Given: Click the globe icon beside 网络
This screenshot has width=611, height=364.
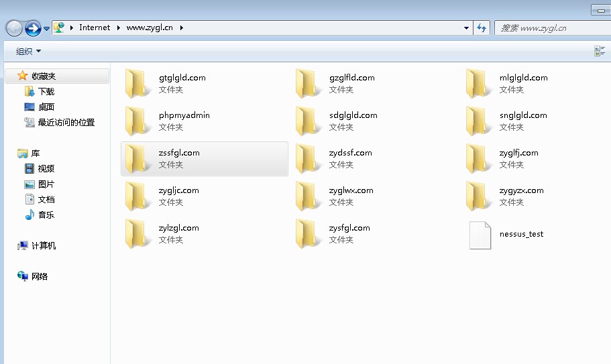Looking at the screenshot, I should [x=23, y=276].
